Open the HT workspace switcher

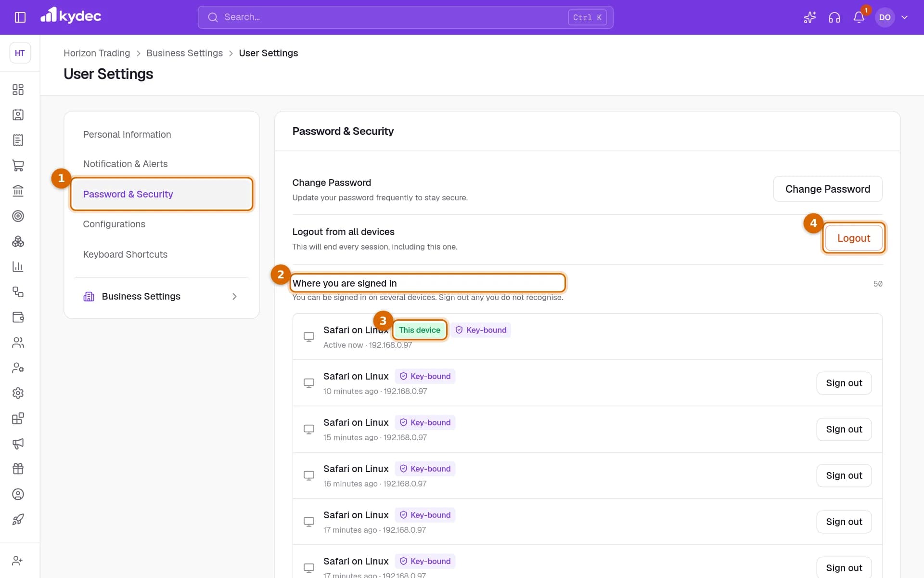coord(20,53)
